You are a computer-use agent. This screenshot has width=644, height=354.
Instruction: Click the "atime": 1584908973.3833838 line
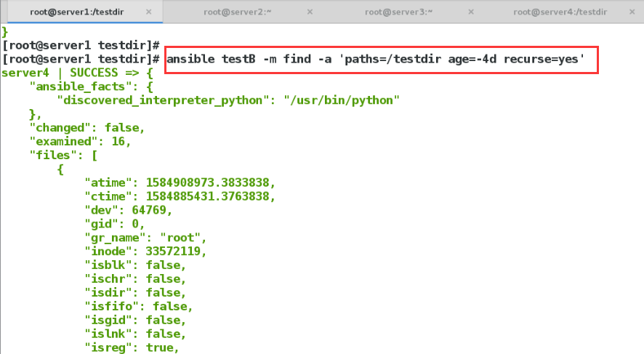tap(180, 182)
